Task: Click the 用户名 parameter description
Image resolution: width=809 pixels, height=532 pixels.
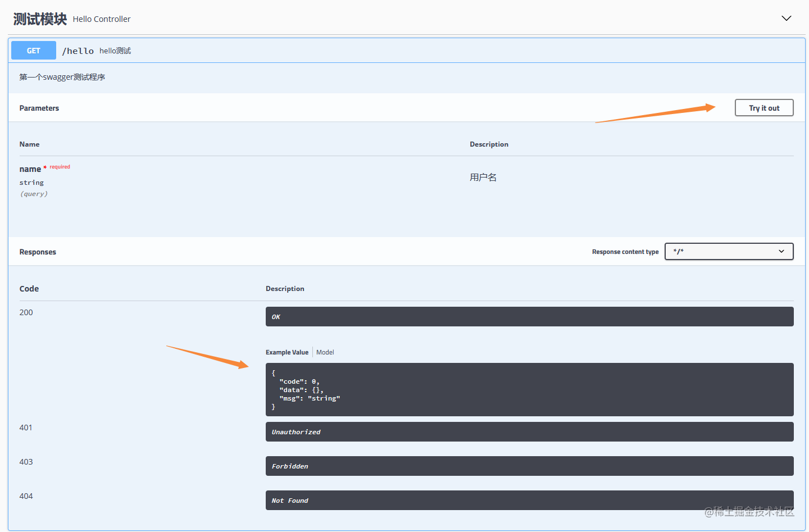Action: click(483, 177)
